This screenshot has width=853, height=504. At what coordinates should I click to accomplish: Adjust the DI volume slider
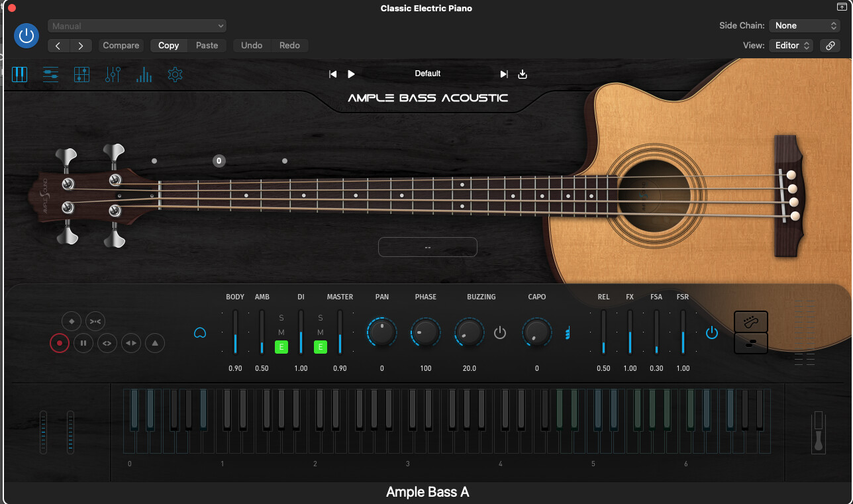(x=301, y=332)
